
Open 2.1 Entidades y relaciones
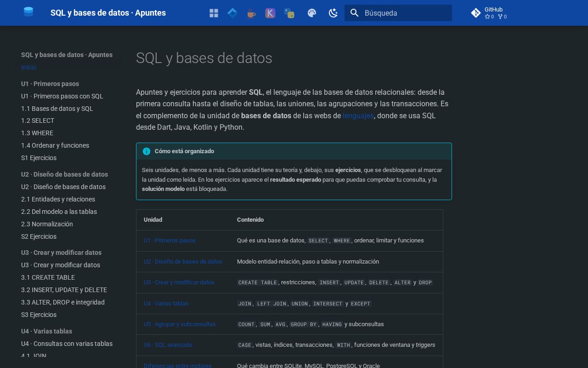click(x=58, y=199)
